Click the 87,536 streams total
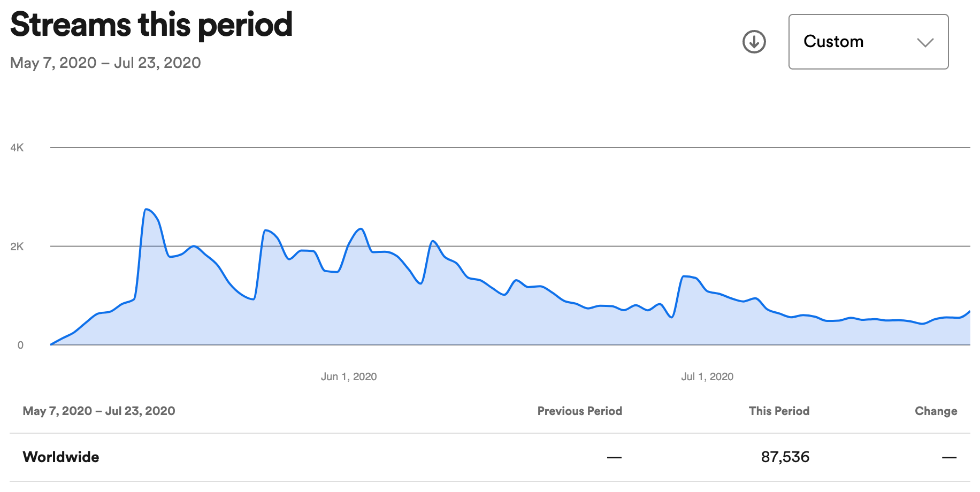The image size is (980, 492). (785, 457)
